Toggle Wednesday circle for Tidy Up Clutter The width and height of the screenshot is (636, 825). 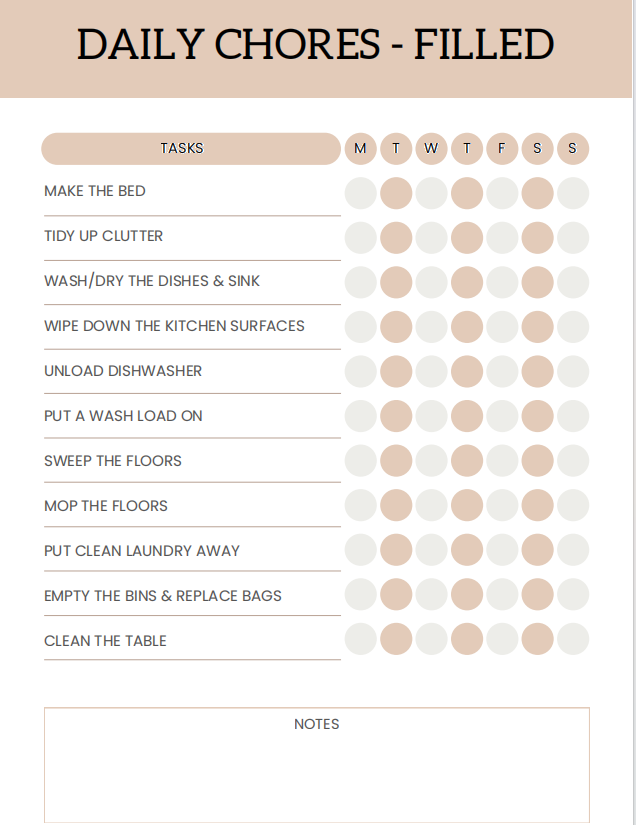coord(431,238)
